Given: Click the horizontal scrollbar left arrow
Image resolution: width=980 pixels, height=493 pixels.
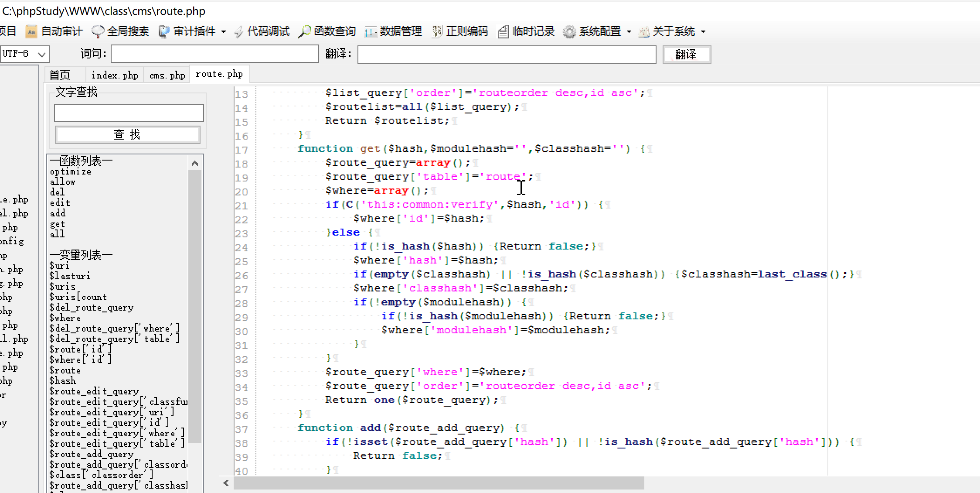Looking at the screenshot, I should point(226,483).
